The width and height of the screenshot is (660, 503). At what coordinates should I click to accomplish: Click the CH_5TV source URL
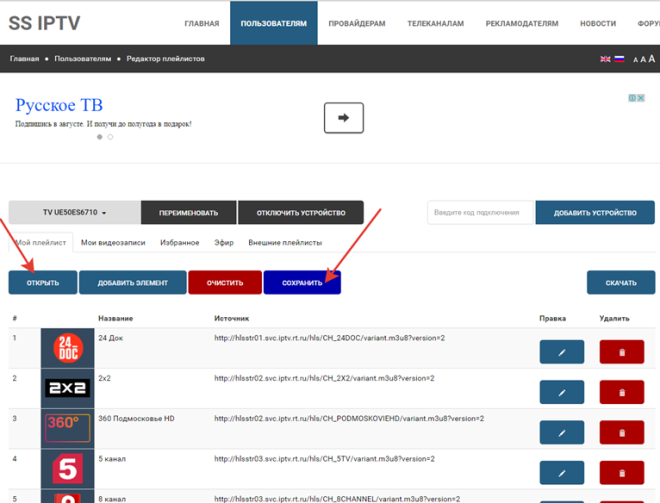(324, 459)
